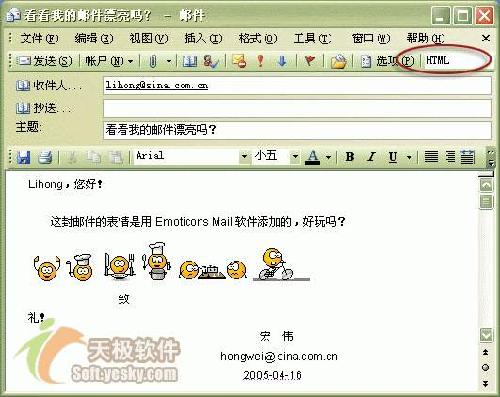Open the 格式 (Format) menu

tap(258, 38)
